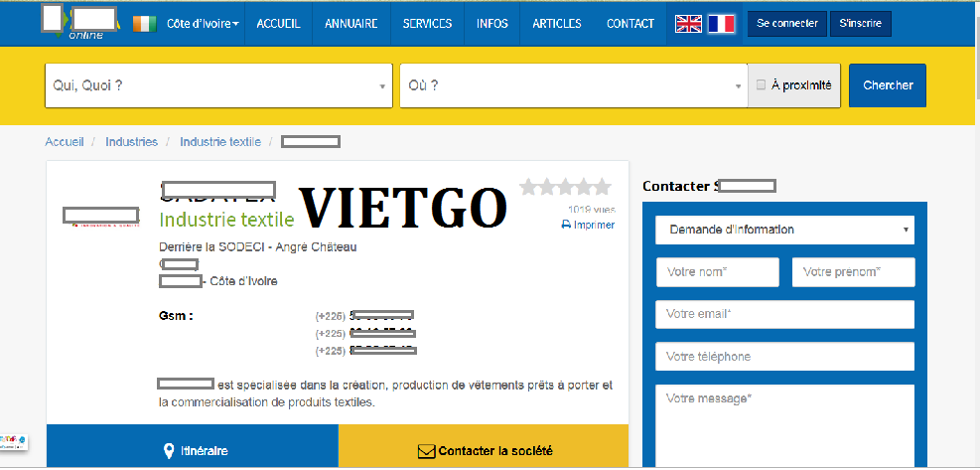Click the Votre email input field
The height and width of the screenshot is (470, 980).
785,314
